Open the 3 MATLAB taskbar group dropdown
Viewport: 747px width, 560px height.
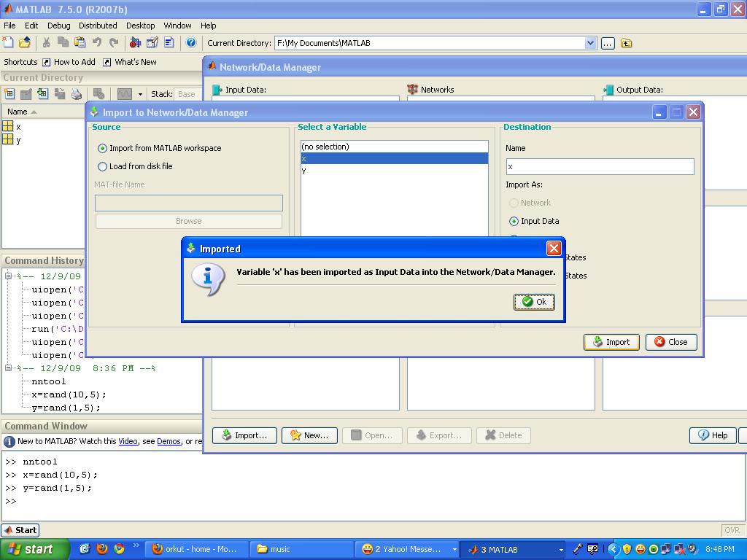561,550
